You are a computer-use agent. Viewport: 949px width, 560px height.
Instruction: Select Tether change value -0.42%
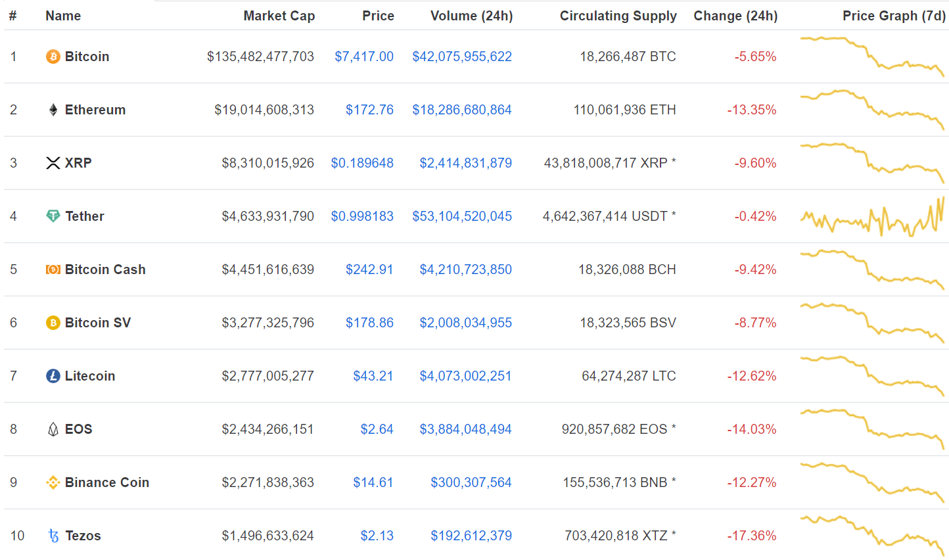pos(755,216)
